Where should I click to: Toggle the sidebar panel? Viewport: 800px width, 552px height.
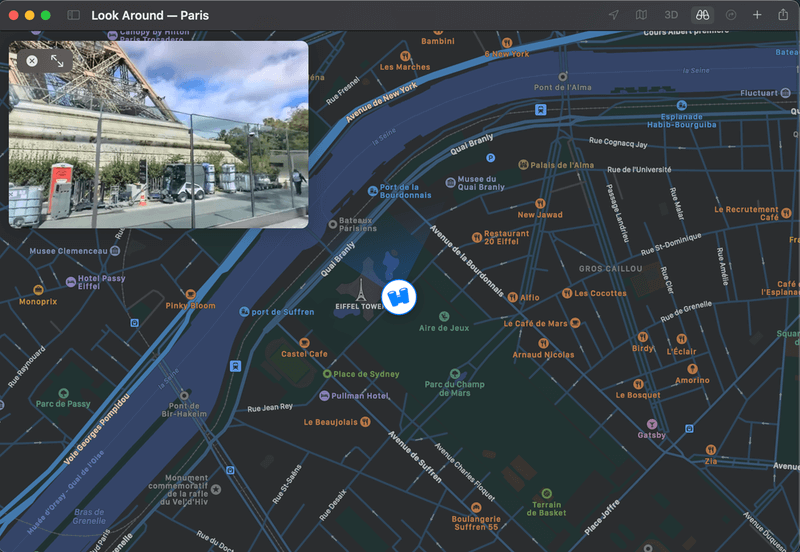point(73,15)
